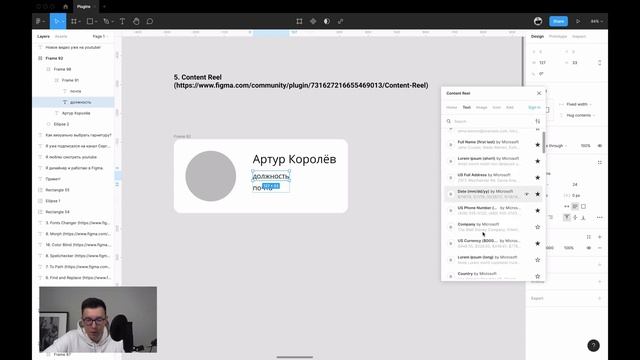Click the Create link icon in the toolbar
Image resolution: width=640 pixels, height=360 pixels.
[340, 21]
